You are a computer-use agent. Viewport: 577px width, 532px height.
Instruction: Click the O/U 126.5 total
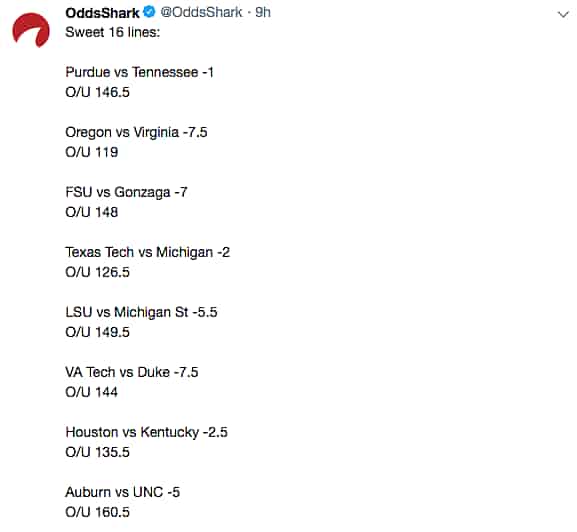tap(98, 272)
